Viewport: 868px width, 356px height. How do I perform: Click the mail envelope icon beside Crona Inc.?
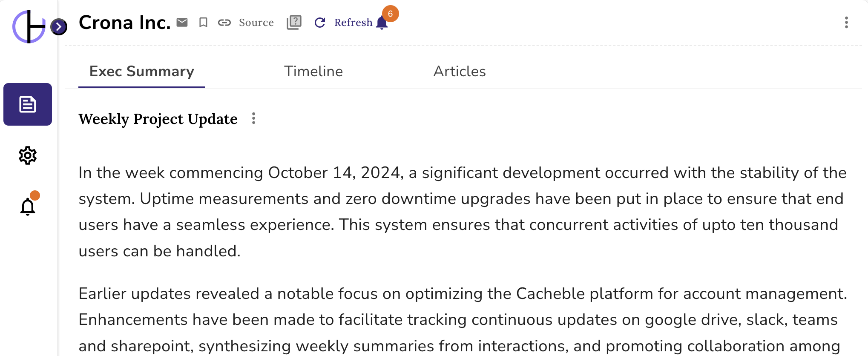(x=182, y=22)
